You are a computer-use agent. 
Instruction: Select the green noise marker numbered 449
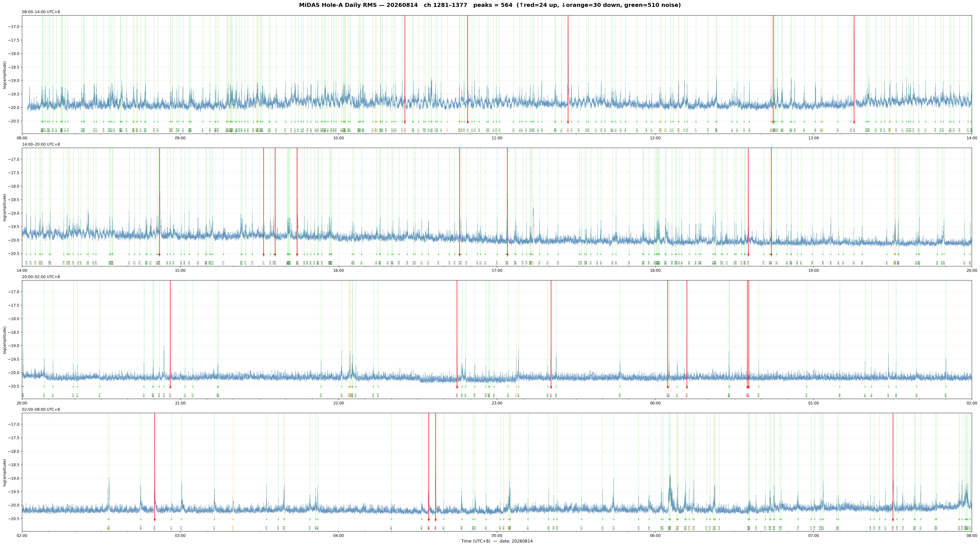pyautogui.click(x=620, y=387)
